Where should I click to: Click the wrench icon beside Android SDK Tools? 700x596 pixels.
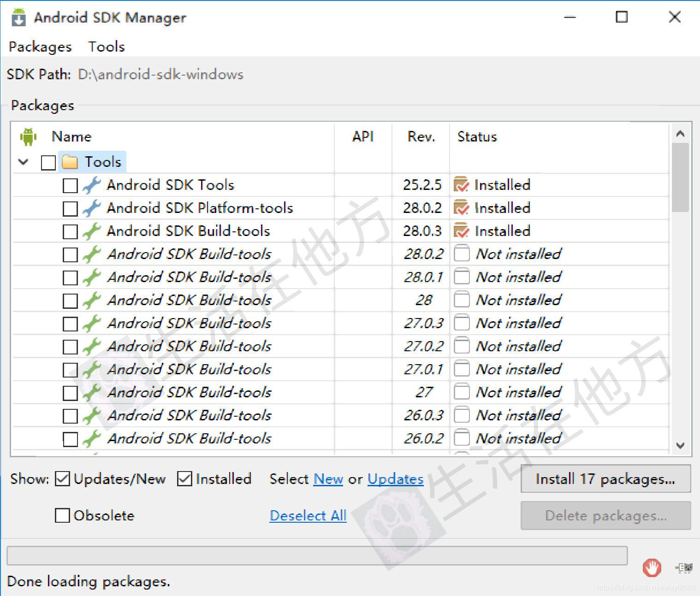pos(91,185)
